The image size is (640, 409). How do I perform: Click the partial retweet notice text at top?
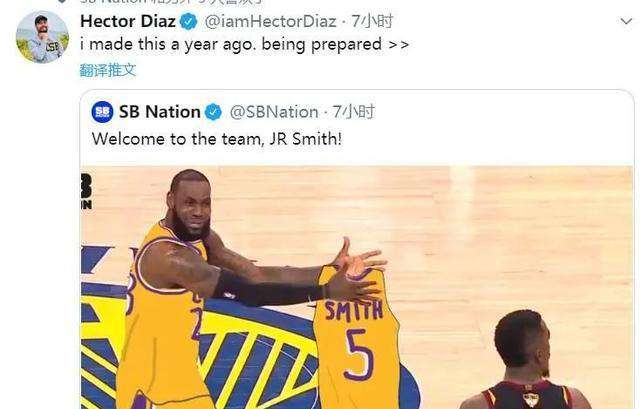coord(171,1)
